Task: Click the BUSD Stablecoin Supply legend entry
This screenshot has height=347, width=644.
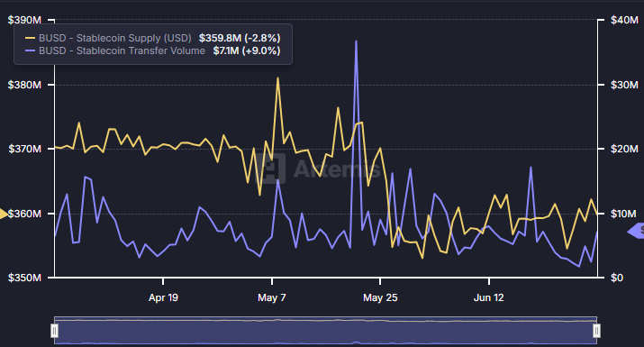Action: point(153,38)
